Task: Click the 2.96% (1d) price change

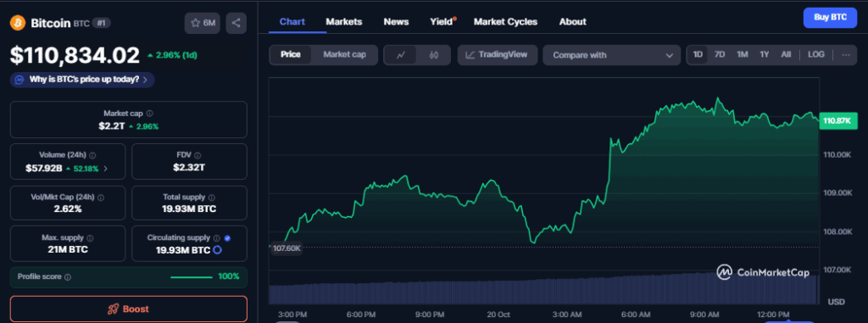Action: click(x=172, y=55)
